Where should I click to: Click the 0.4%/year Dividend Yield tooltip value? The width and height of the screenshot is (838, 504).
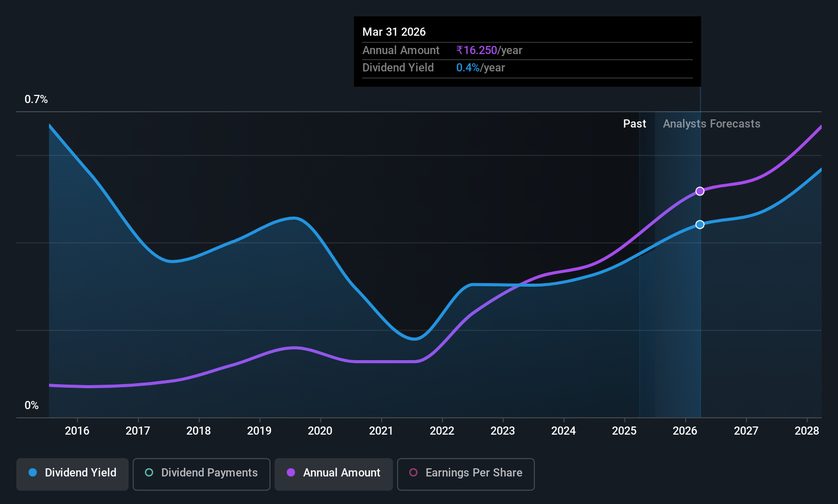(x=481, y=68)
